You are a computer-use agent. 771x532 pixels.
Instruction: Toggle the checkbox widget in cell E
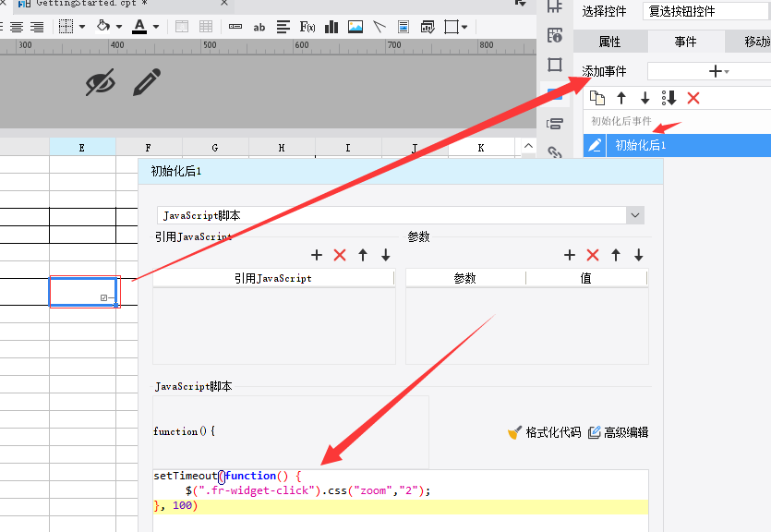103,297
